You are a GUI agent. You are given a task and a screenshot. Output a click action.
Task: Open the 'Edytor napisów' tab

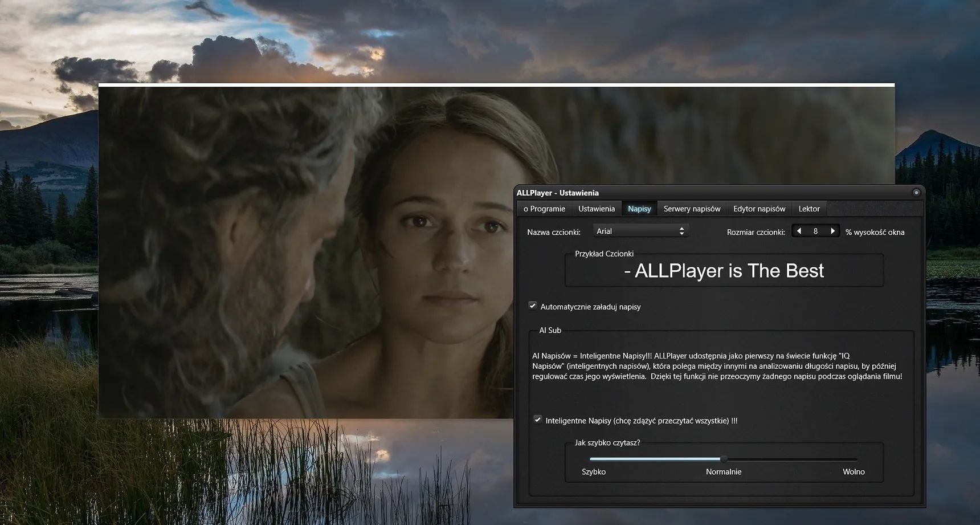click(x=759, y=209)
